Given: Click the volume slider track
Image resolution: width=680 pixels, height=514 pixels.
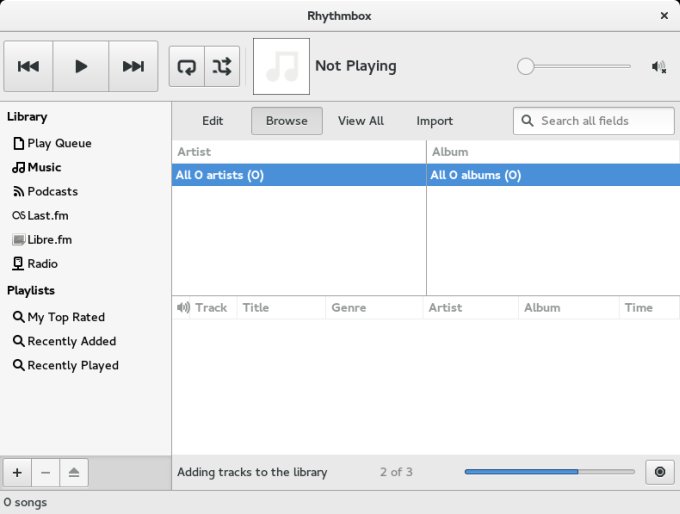Looking at the screenshot, I should pos(578,67).
